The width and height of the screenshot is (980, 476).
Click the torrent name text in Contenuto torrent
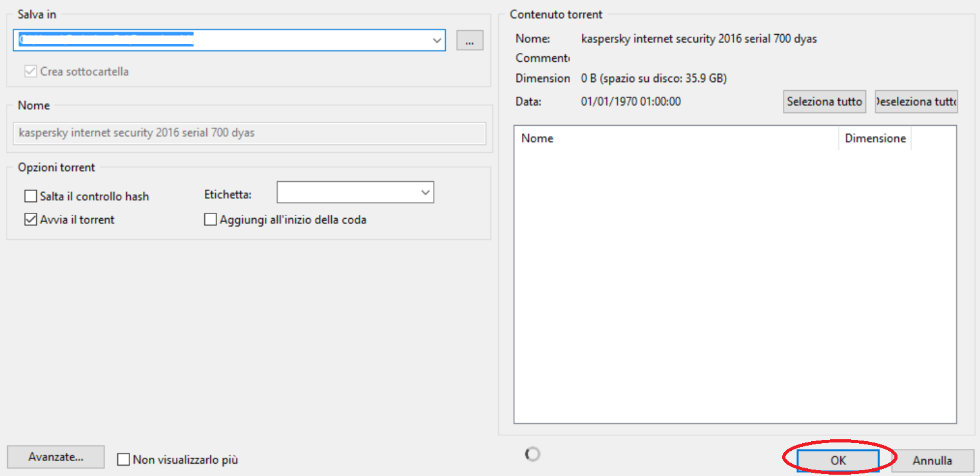tap(698, 39)
